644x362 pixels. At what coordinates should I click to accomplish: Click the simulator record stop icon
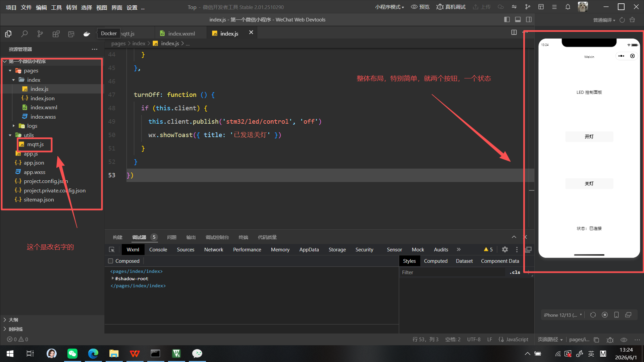tap(605, 315)
